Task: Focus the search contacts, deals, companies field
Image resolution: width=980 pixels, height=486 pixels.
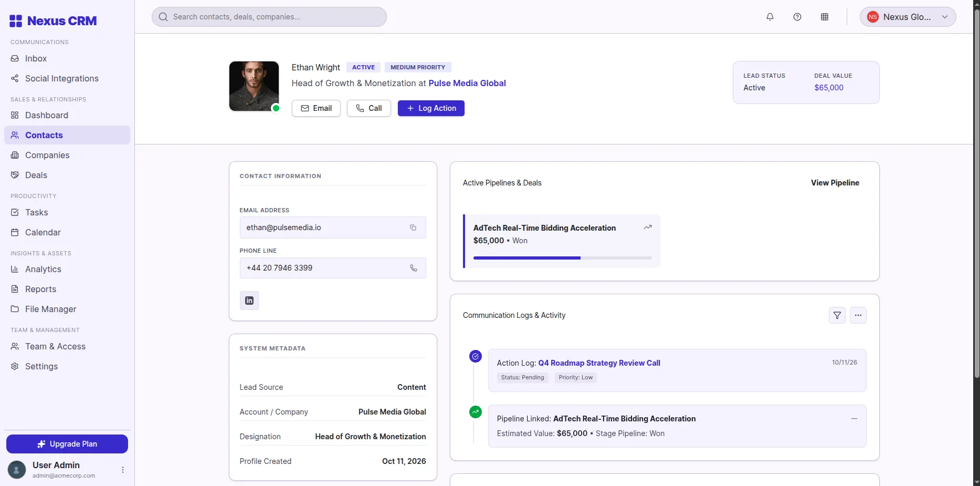Action: [269, 17]
